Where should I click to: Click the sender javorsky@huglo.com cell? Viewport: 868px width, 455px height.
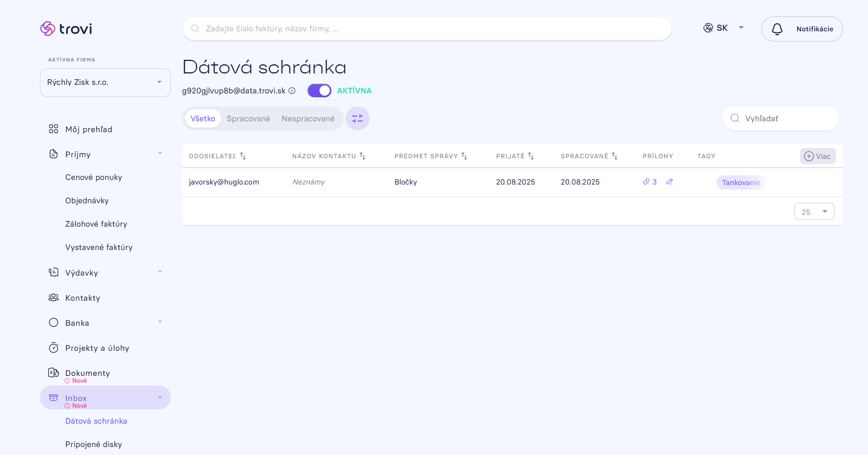click(224, 182)
